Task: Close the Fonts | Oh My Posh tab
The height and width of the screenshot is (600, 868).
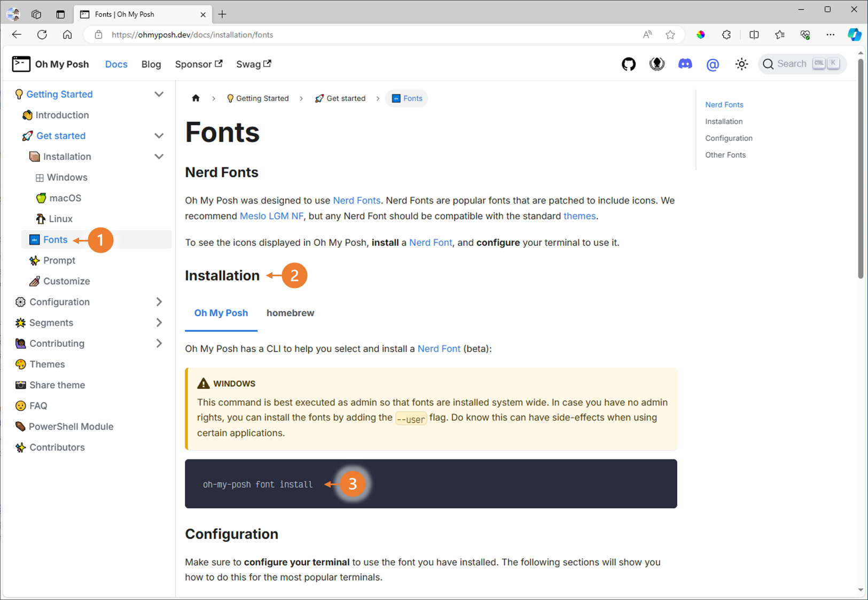Action: [x=203, y=14]
